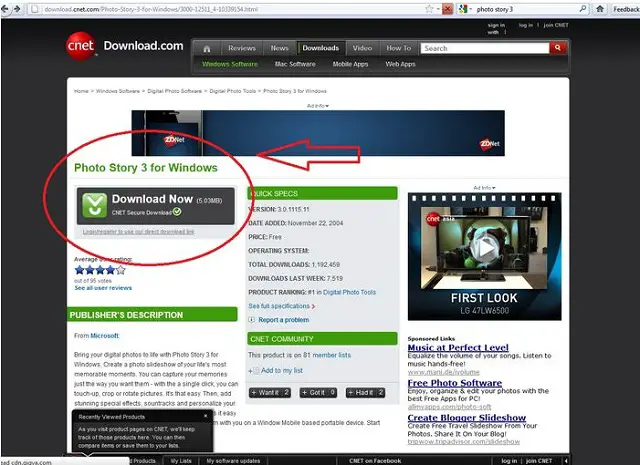The height and width of the screenshot is (465, 640).
Task: Bookmark the page with the star icon
Action: [x=429, y=9]
